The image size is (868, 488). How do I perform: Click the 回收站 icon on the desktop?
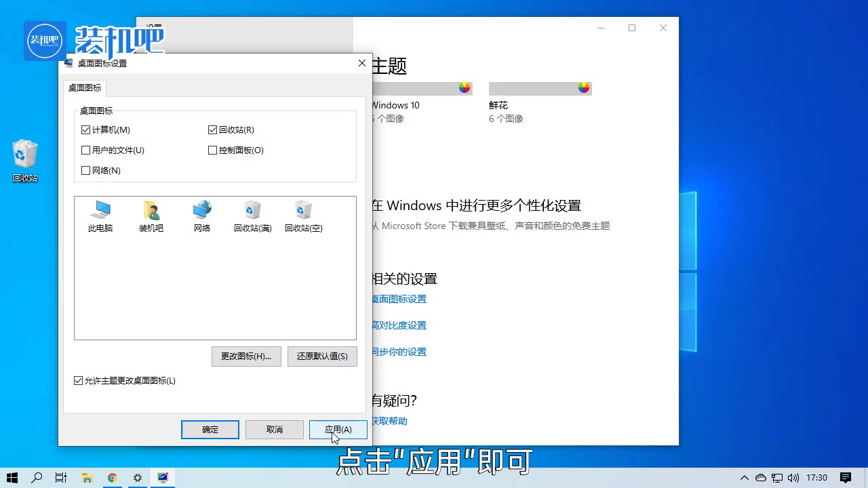(x=25, y=161)
